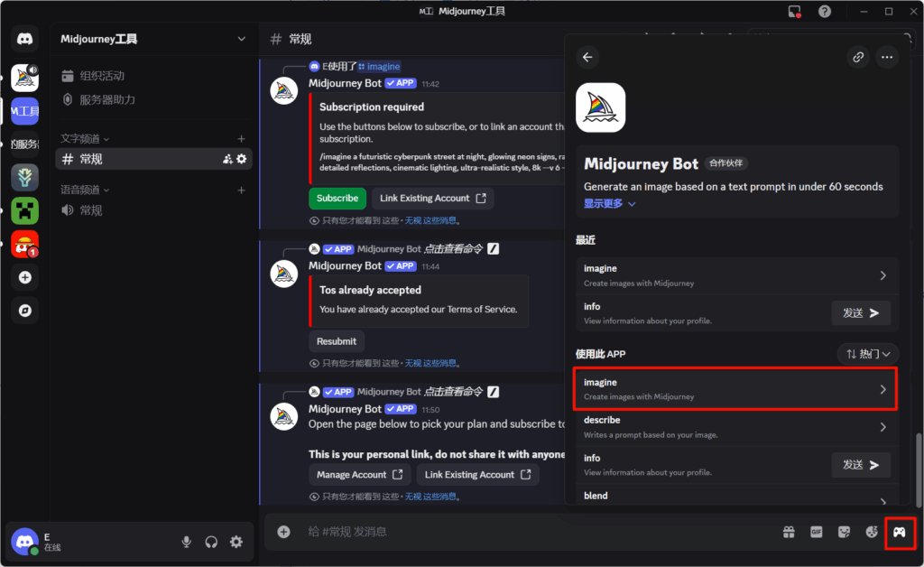Open the gift Nitro icon
The width and height of the screenshot is (924, 567).
789,532
